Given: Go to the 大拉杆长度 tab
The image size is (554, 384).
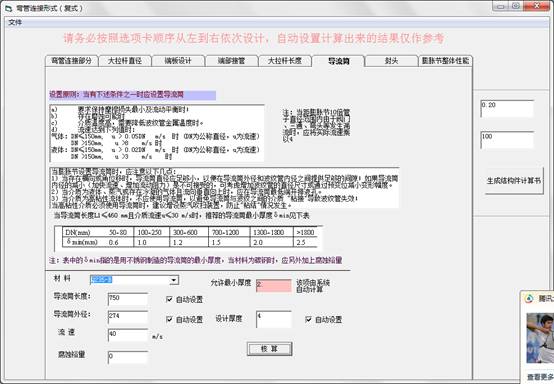Looking at the screenshot, I should pos(285,61).
